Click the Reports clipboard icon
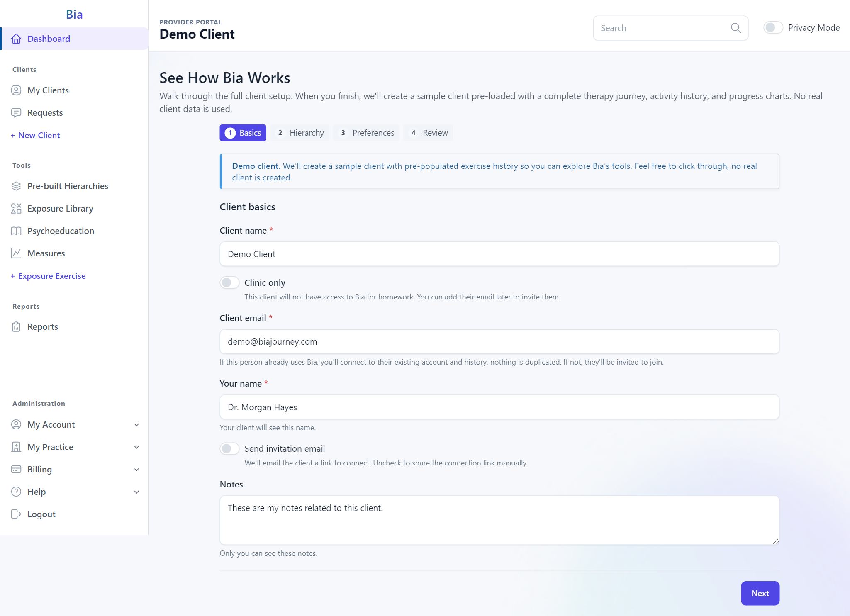Viewport: 850px width, 616px height. click(x=16, y=326)
